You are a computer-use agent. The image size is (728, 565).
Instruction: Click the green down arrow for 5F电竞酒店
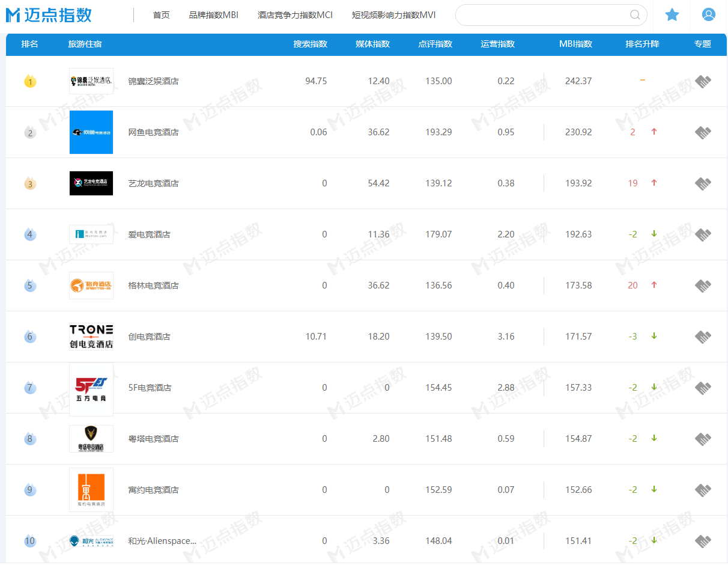click(654, 387)
